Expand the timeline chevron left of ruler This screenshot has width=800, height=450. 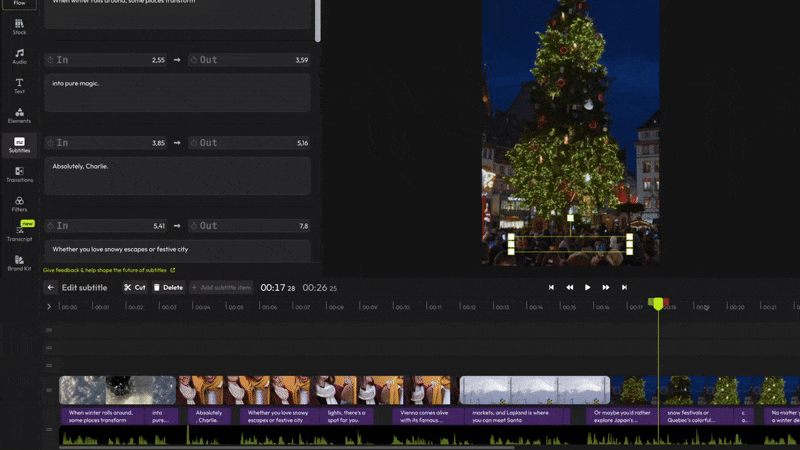coord(49,307)
